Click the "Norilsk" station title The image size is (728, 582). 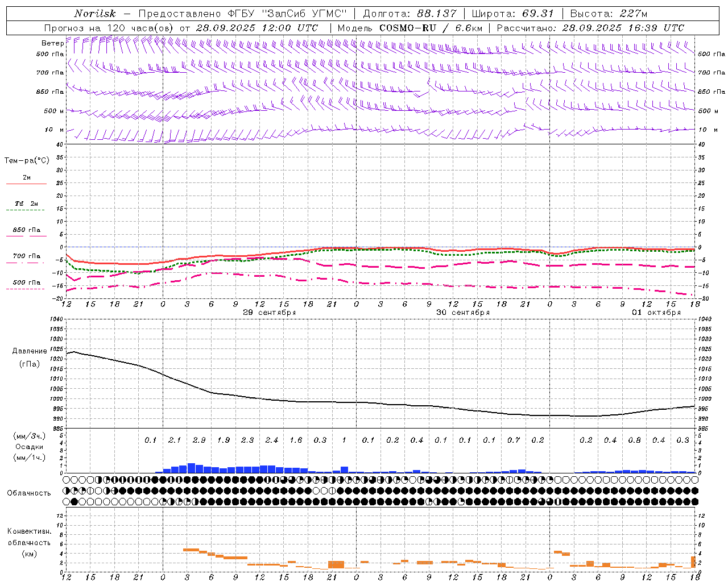pyautogui.click(x=95, y=14)
